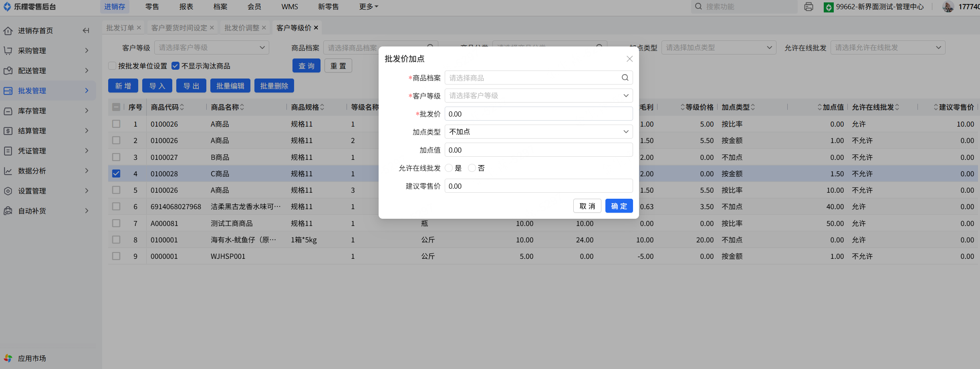
Task: Open 应用市场 from the sidebar bottom
Action: coord(32,358)
